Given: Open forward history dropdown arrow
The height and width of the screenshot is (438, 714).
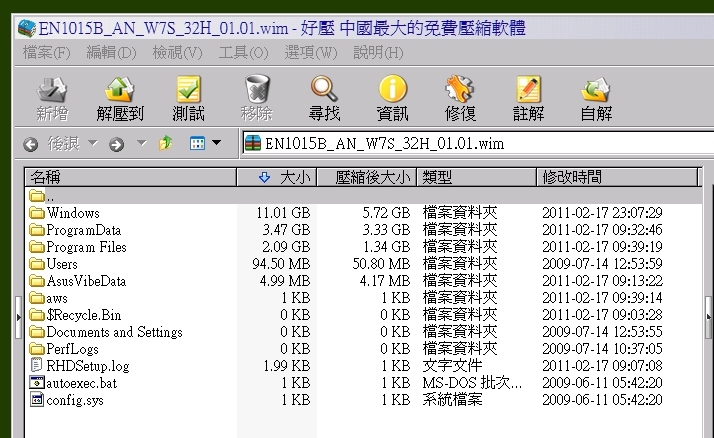Looking at the screenshot, I should tap(142, 143).
